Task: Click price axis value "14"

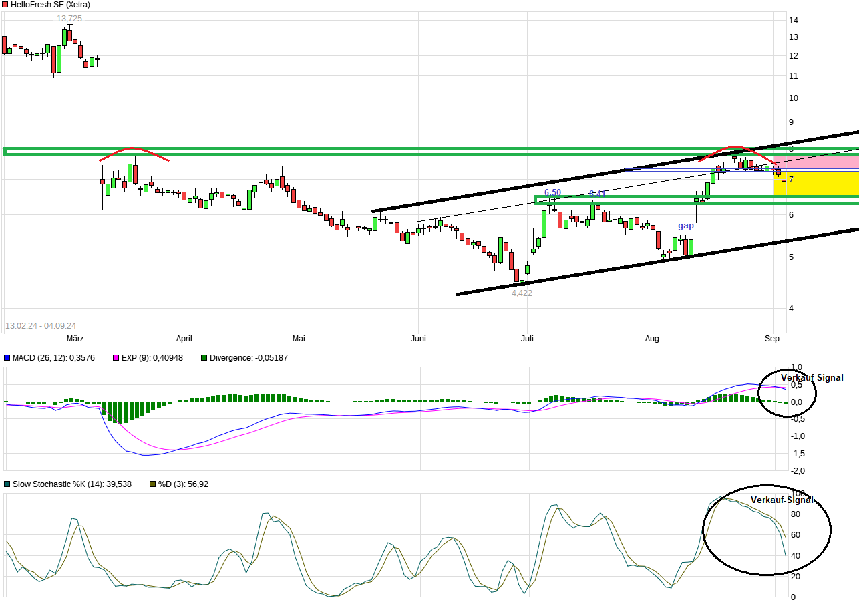Action: pos(794,20)
